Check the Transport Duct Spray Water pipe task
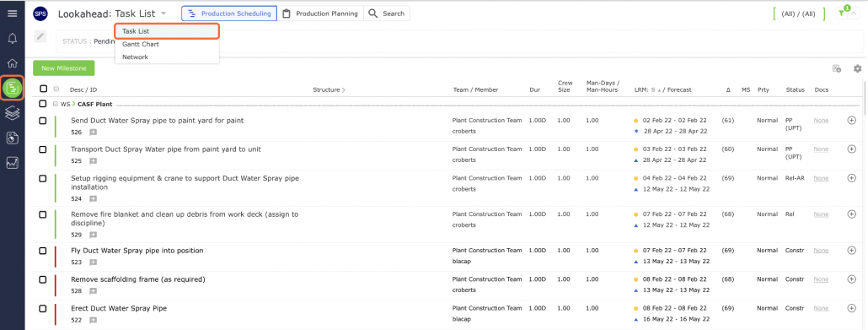This screenshot has height=330, width=868. tap(43, 149)
